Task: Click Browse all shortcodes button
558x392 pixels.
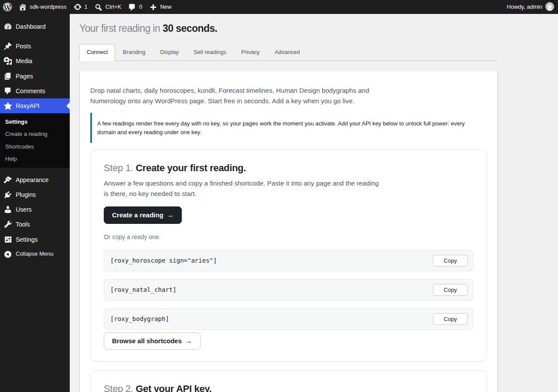Action: 152,341
